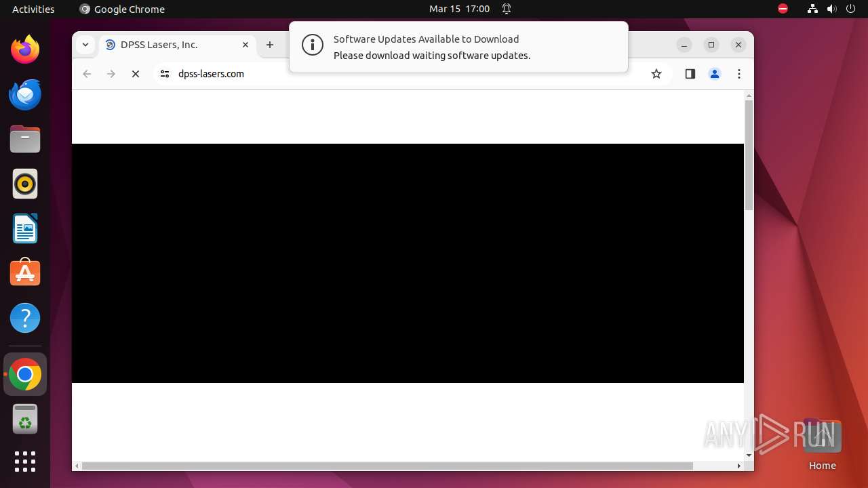Open the power system menu
The image size is (868, 488).
tap(850, 9)
